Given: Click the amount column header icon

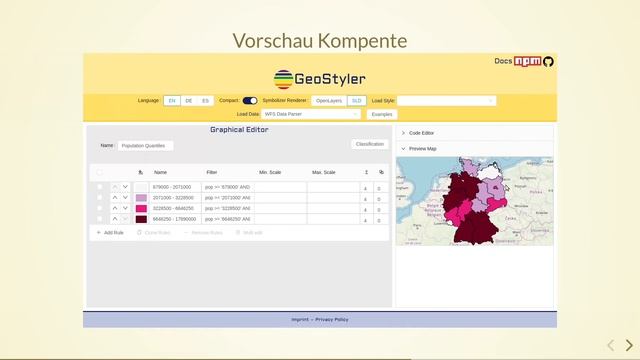Looking at the screenshot, I should [366, 172].
